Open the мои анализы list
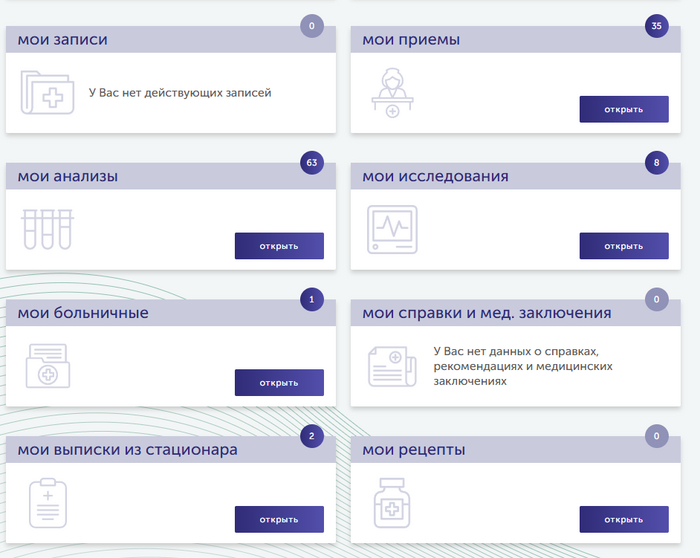 (279, 246)
